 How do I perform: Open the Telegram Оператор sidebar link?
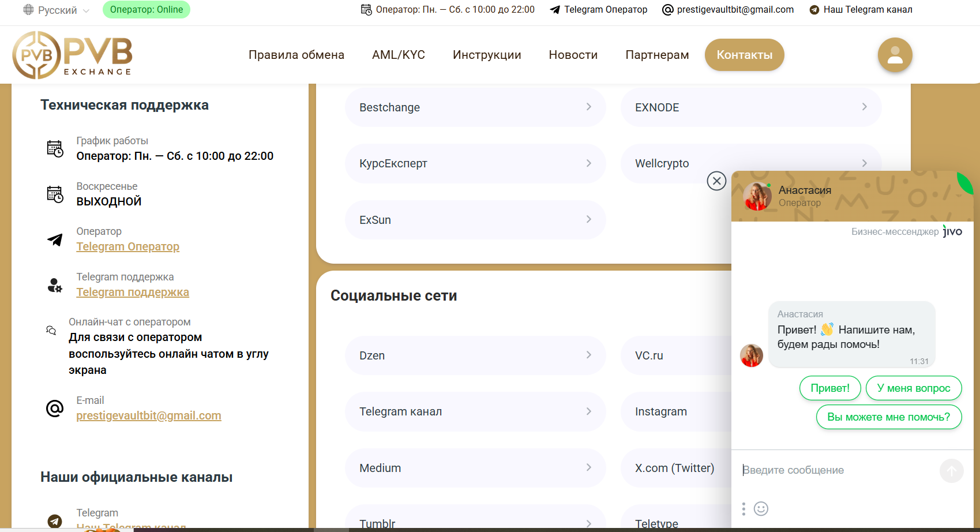[128, 246]
